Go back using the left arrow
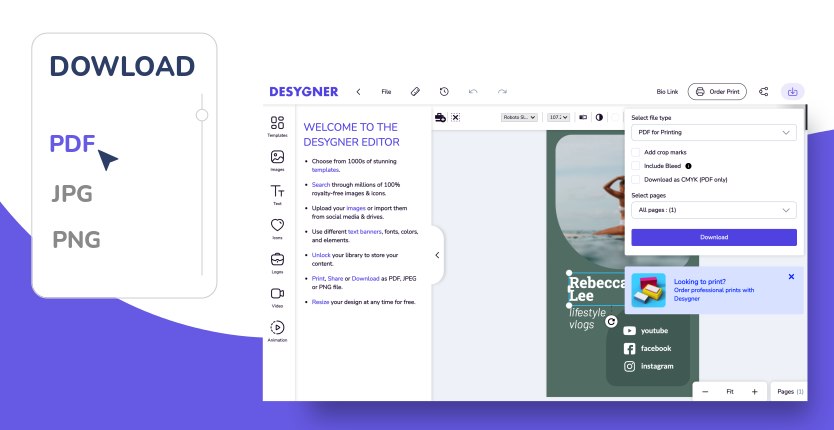 coord(358,92)
